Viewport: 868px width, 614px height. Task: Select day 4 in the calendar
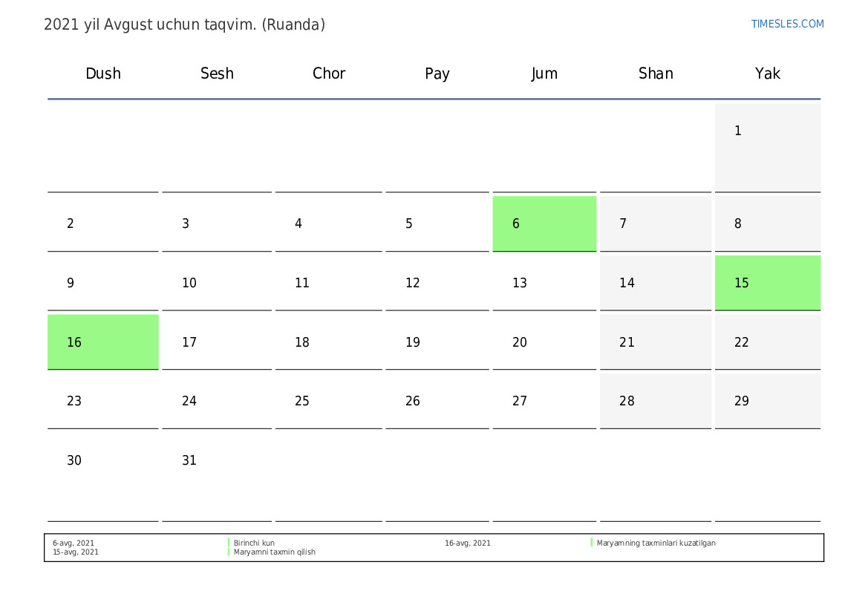pyautogui.click(x=329, y=223)
